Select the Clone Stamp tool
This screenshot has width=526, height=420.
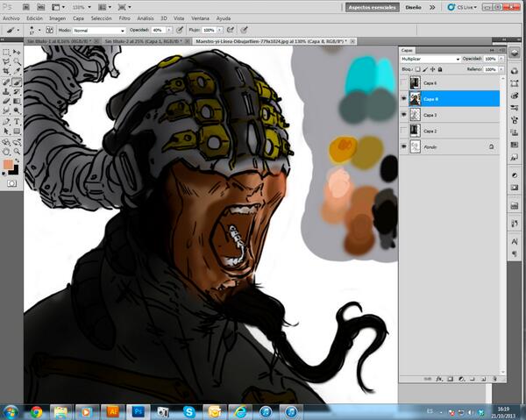tap(6, 91)
